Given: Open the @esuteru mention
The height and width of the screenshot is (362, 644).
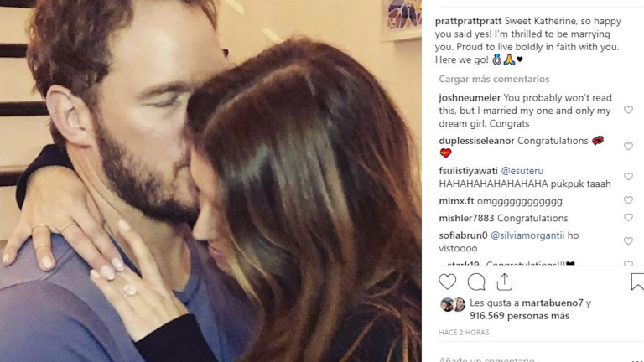Looking at the screenshot, I should click(x=522, y=171).
